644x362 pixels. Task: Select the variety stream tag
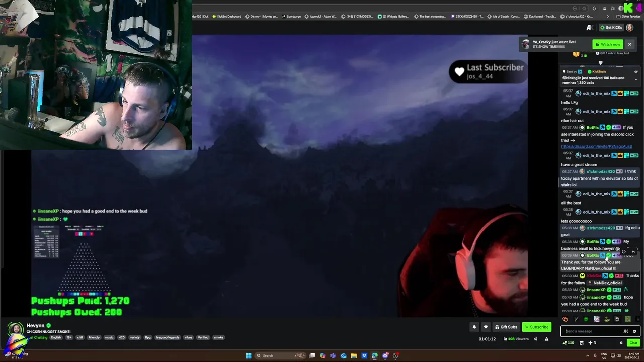(135, 337)
